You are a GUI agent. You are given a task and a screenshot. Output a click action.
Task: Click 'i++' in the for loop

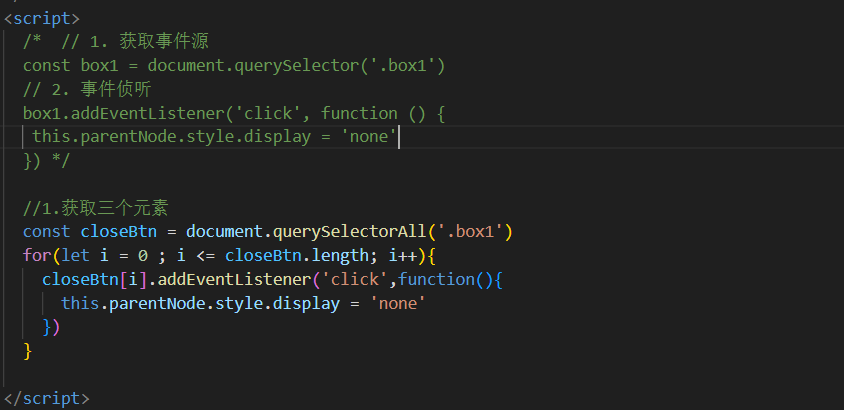403,255
